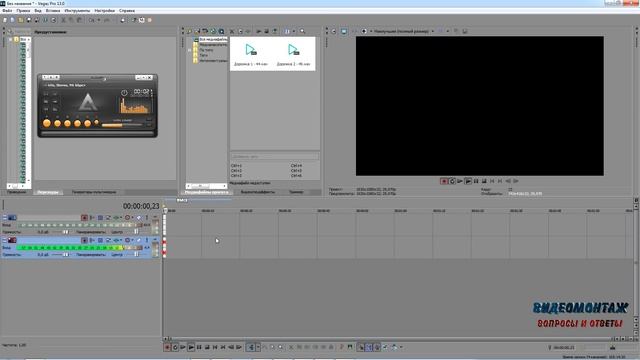640x360 pixels.
Task: Click the New project icon in main toolbar
Action: coord(5,20)
